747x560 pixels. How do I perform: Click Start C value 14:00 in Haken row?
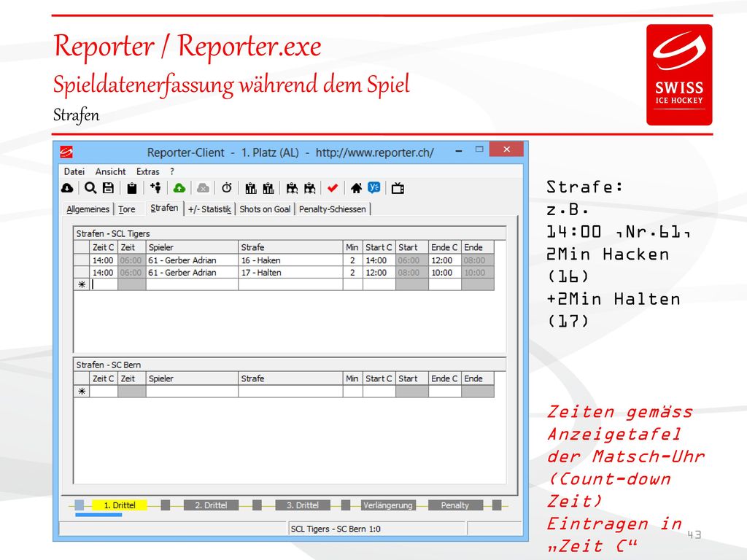tap(379, 260)
